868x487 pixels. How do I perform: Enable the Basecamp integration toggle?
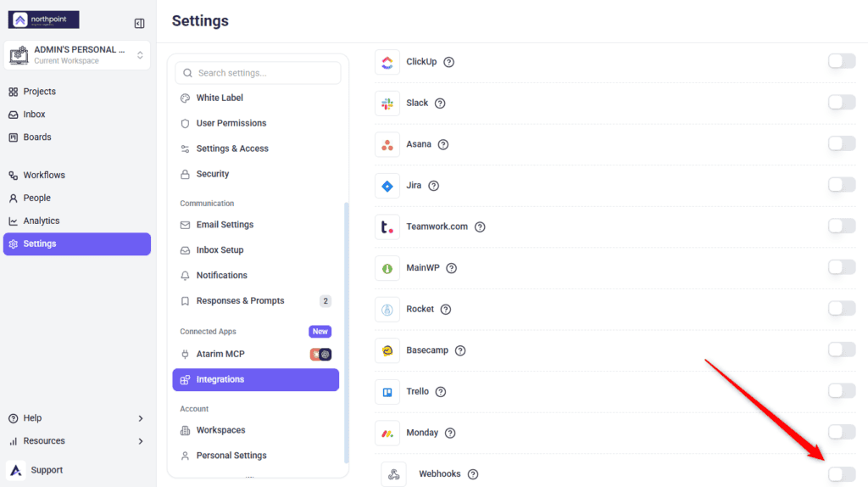(x=842, y=350)
